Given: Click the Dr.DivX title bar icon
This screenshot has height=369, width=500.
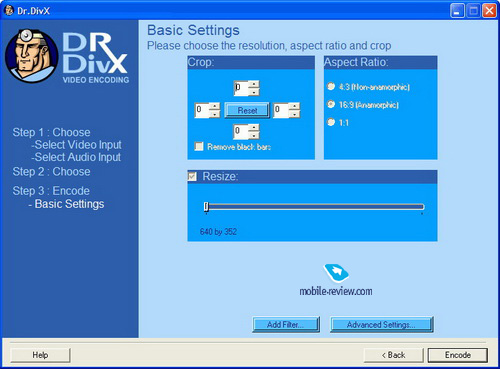Looking at the screenshot, I should click(9, 10).
